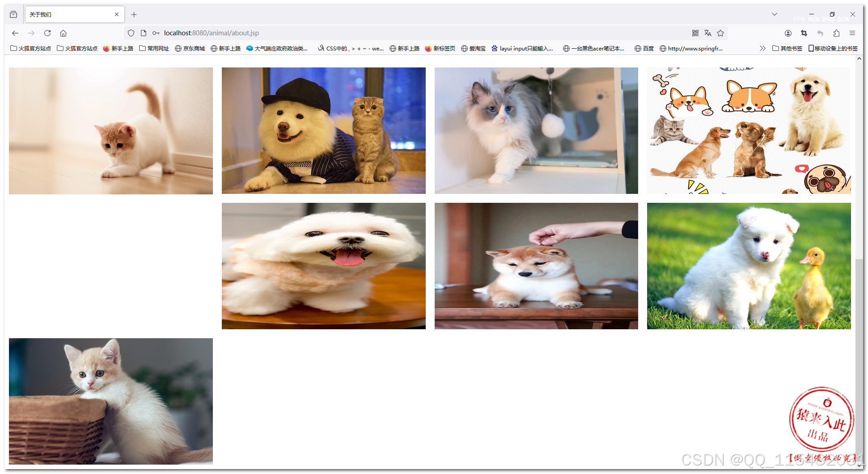
Task: Open the 大气端庄政府政治类 bookmark
Action: pos(277,48)
